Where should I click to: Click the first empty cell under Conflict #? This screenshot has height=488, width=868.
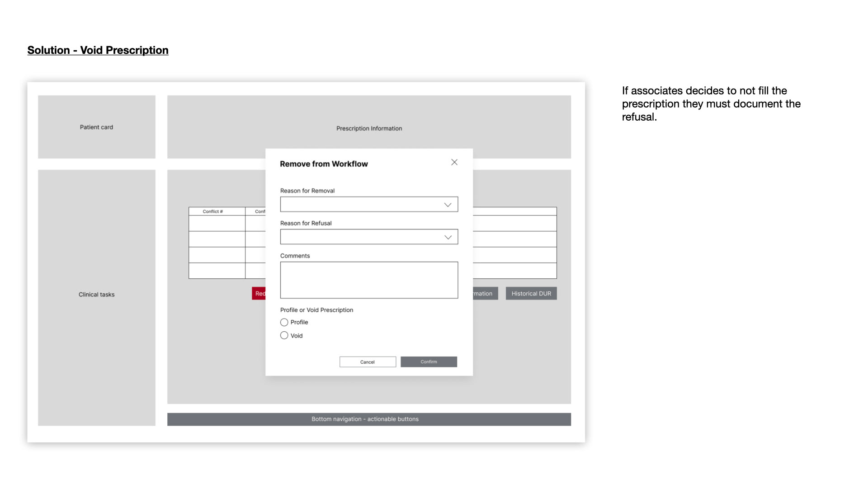tap(217, 223)
